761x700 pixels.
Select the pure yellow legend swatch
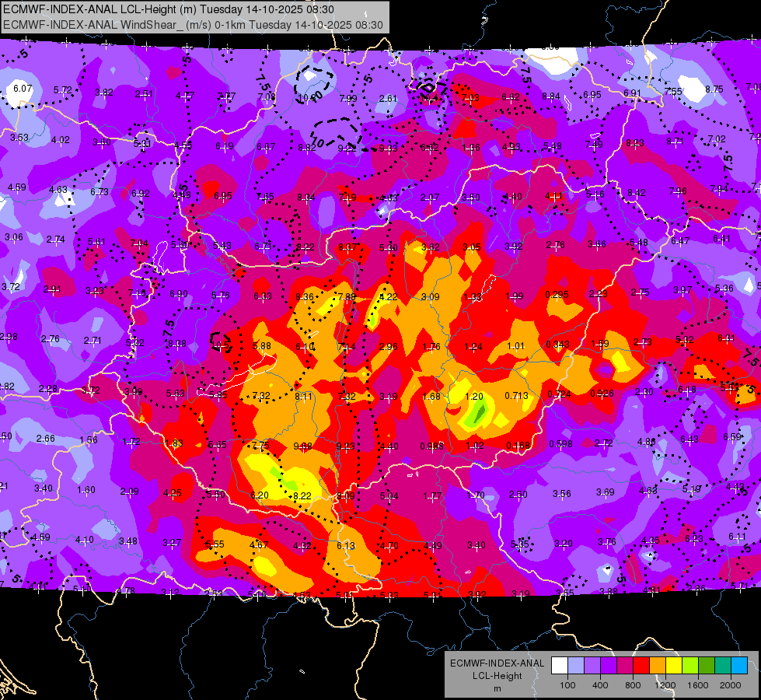coord(674,666)
